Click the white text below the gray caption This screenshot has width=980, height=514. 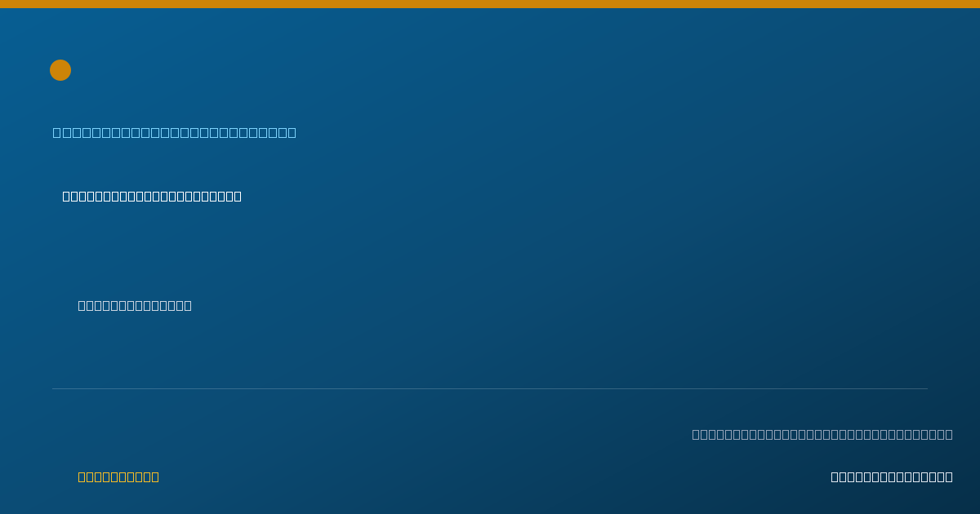click(x=892, y=476)
